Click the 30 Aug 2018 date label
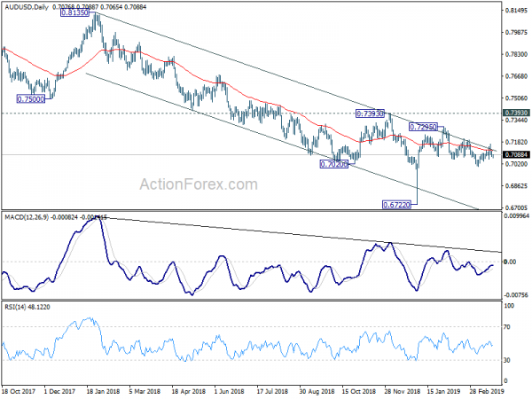Viewport: 532px width, 399px height. [x=317, y=391]
